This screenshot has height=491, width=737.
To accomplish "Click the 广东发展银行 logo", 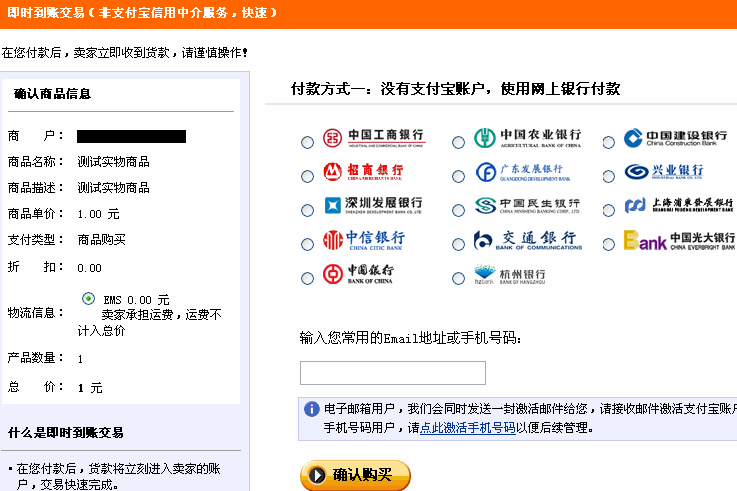I will (x=522, y=172).
